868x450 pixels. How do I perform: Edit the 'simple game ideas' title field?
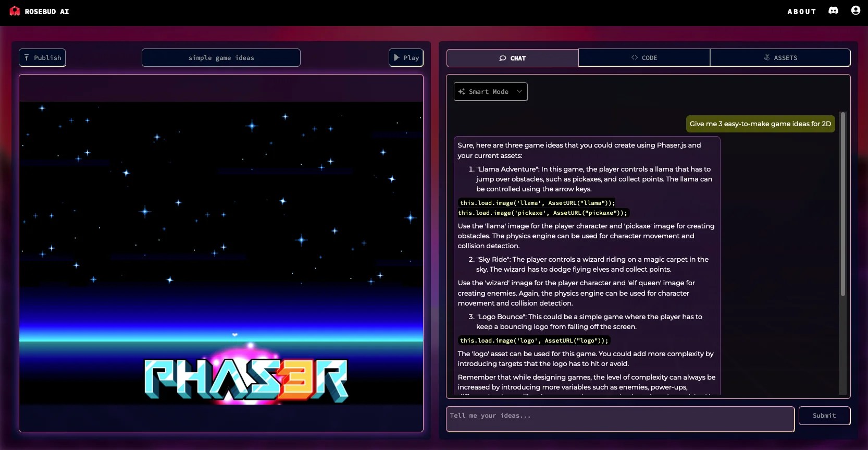[221, 58]
